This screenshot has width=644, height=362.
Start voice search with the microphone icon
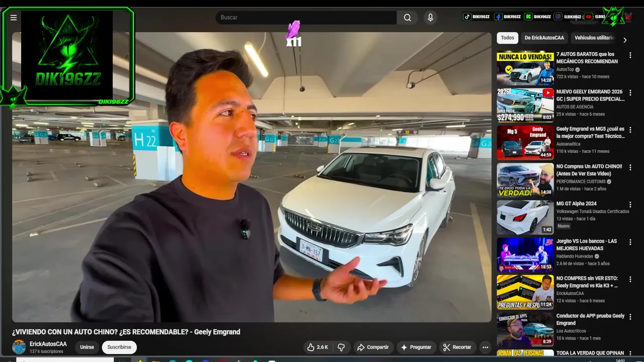click(x=430, y=18)
